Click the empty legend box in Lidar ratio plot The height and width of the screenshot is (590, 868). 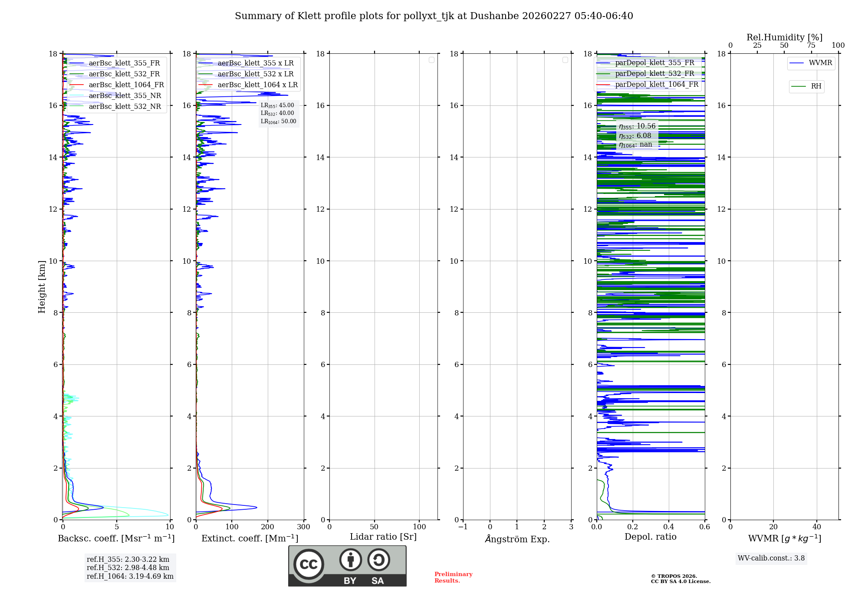431,60
